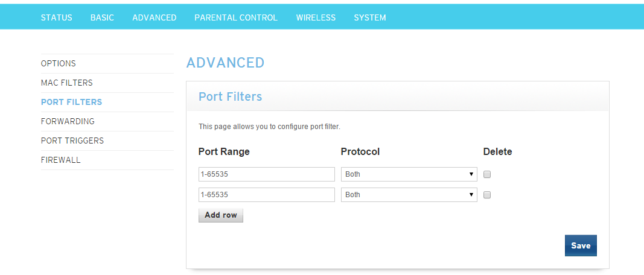644x275 pixels.
Task: Expand the second row Protocol dropdown
Action: pyautogui.click(x=409, y=195)
